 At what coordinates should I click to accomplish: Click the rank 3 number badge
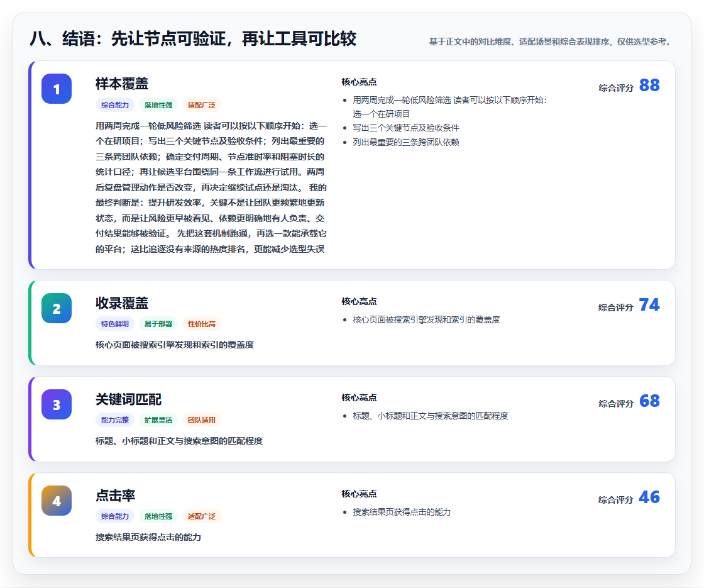pos(57,404)
